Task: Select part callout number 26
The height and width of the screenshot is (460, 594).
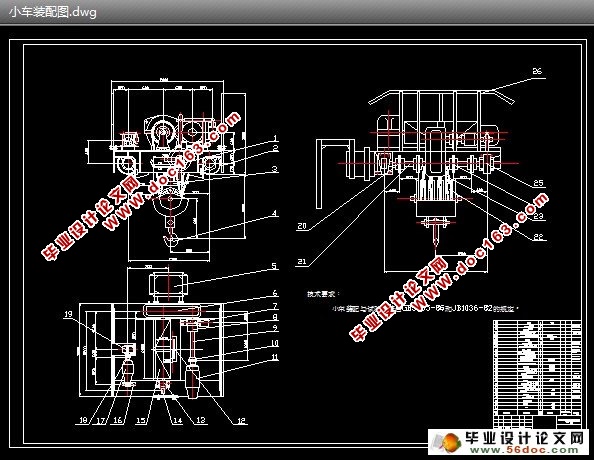Action: (x=537, y=71)
